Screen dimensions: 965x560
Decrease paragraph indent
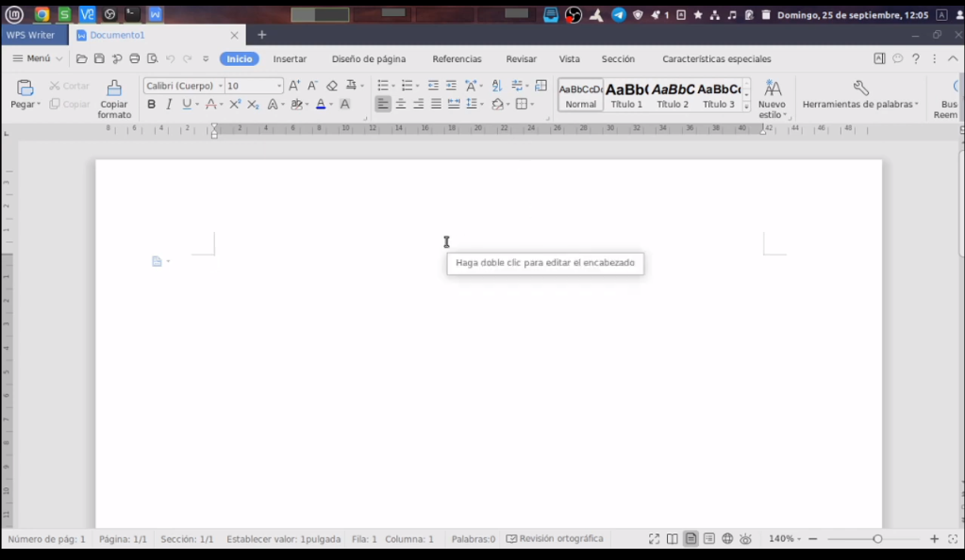tap(433, 86)
